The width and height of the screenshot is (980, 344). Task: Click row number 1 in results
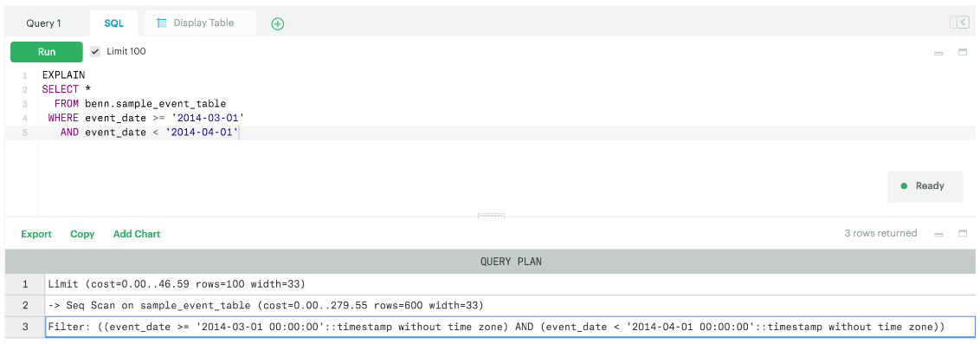point(25,284)
